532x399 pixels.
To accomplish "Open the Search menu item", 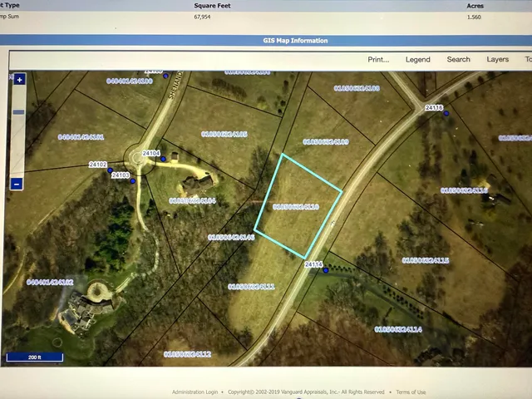I will point(458,60).
